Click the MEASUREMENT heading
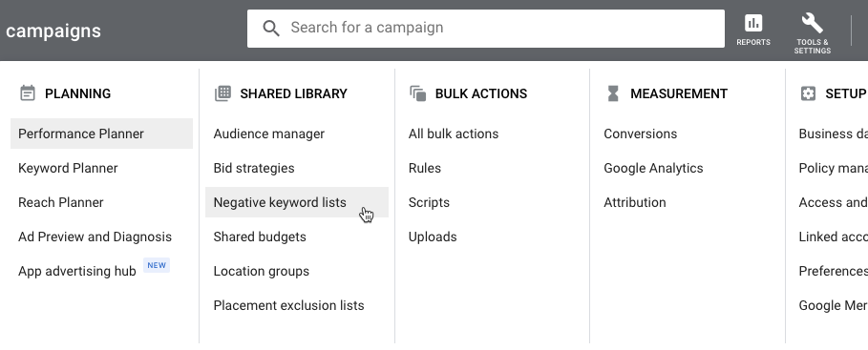 click(679, 94)
